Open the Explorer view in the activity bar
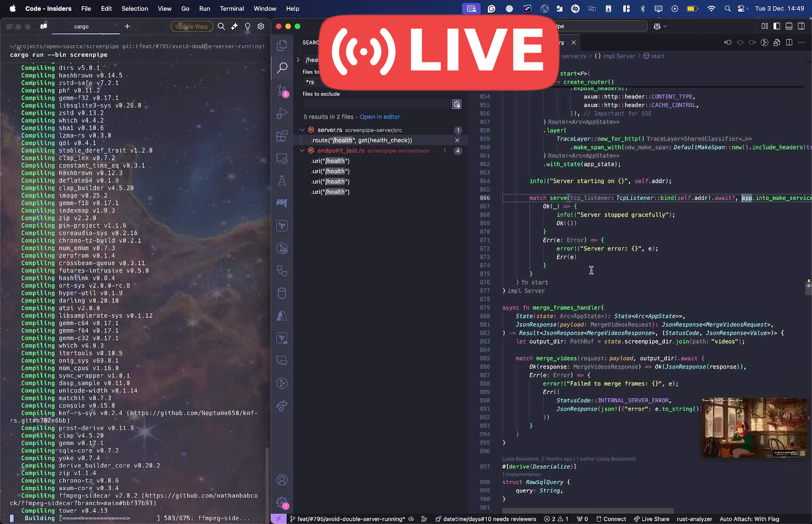This screenshot has height=524, width=812. (282, 45)
